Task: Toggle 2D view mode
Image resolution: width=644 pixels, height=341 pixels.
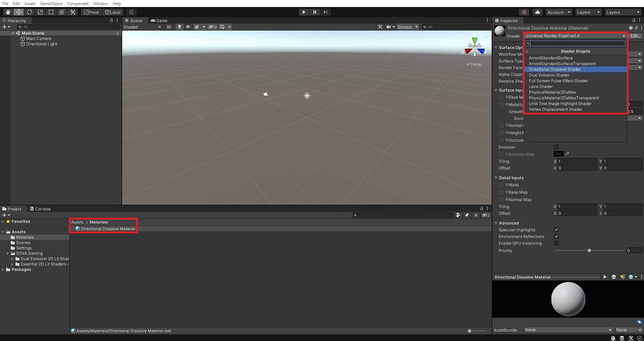Action: (168, 27)
